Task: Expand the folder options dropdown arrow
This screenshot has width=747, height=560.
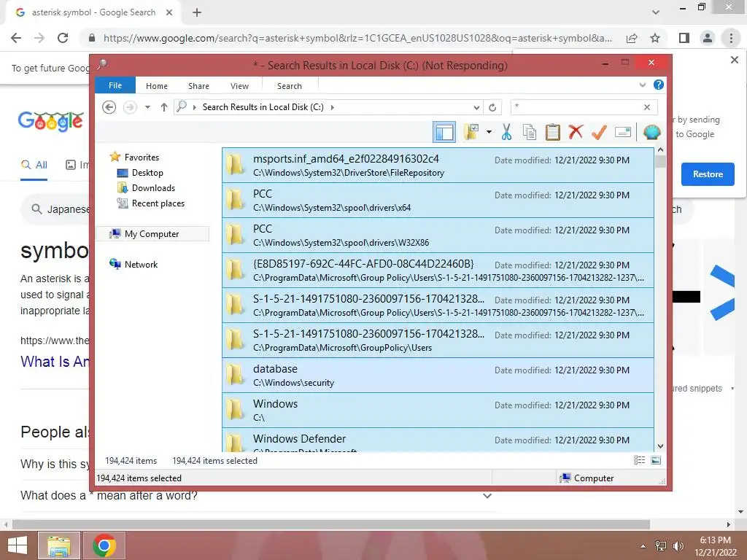Action: [x=489, y=132]
